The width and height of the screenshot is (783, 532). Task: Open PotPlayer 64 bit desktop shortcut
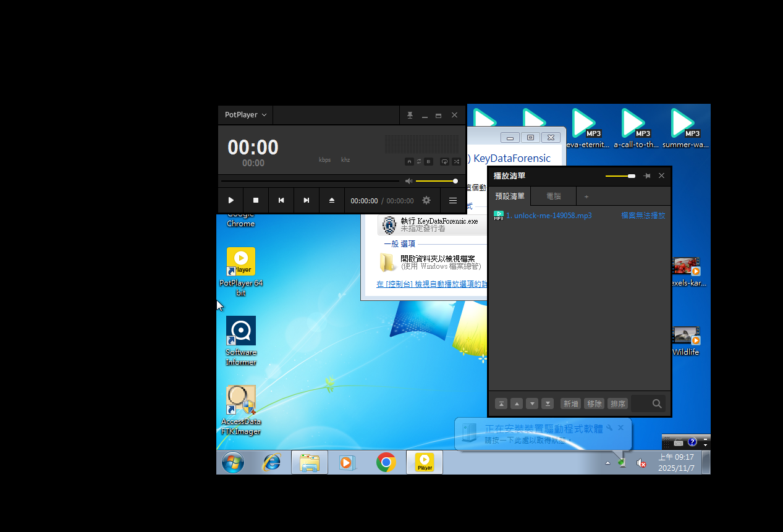click(241, 272)
